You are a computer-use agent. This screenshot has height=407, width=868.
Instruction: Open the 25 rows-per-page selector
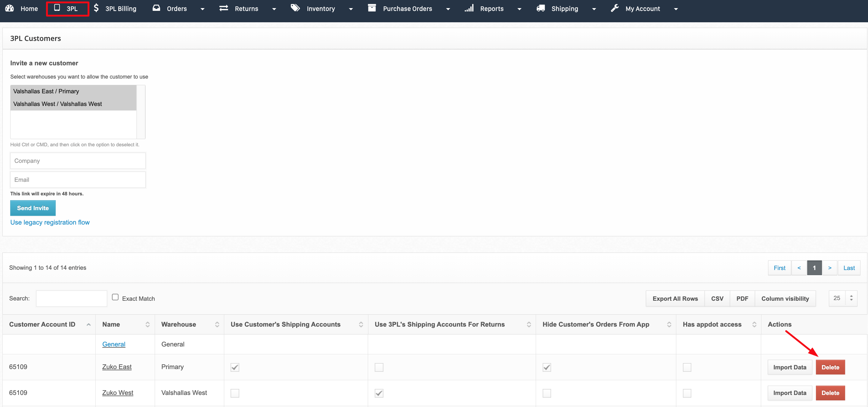click(843, 298)
